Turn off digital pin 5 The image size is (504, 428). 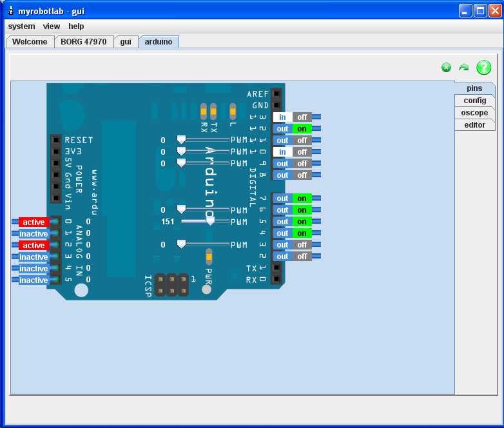click(x=302, y=222)
